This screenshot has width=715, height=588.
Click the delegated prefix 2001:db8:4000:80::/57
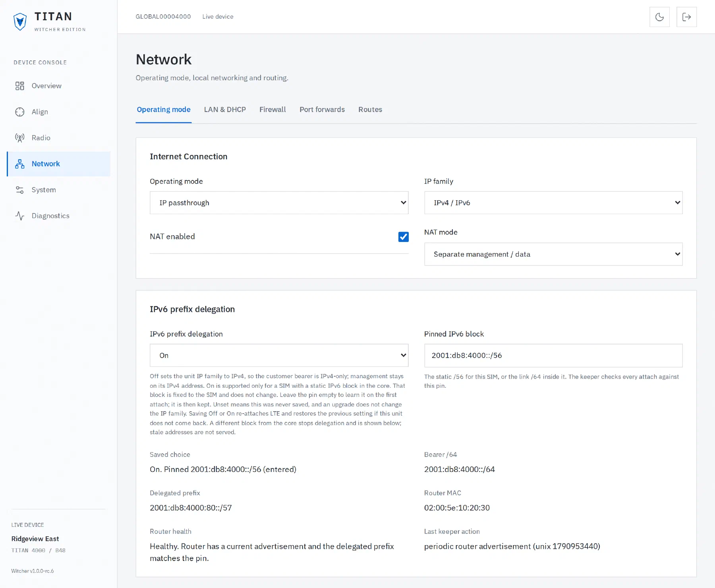(x=191, y=508)
